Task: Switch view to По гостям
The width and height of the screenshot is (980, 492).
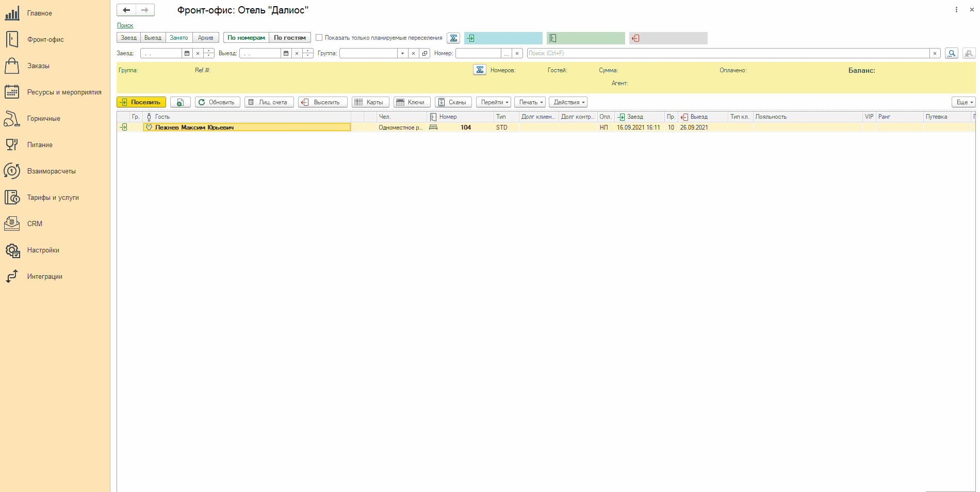Action: 289,38
